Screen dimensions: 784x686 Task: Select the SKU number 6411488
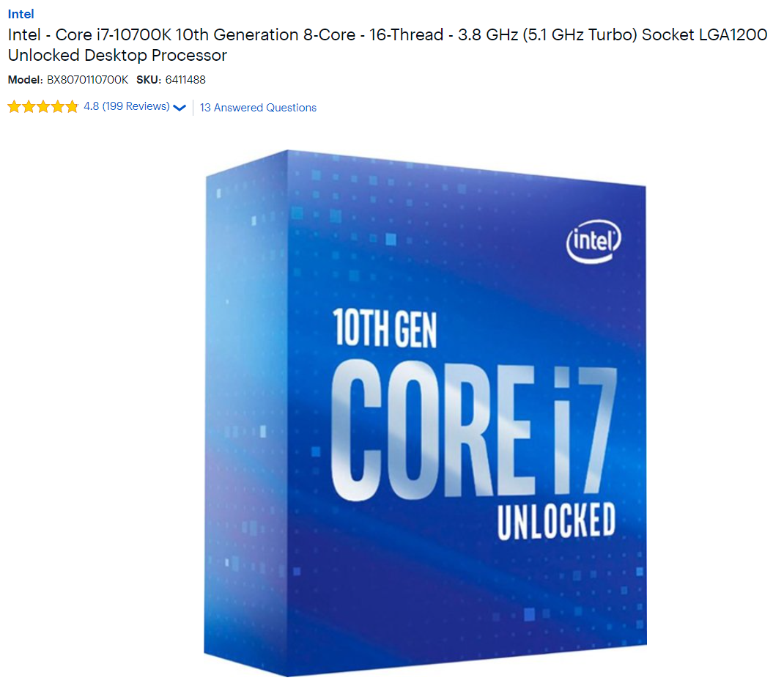point(185,80)
